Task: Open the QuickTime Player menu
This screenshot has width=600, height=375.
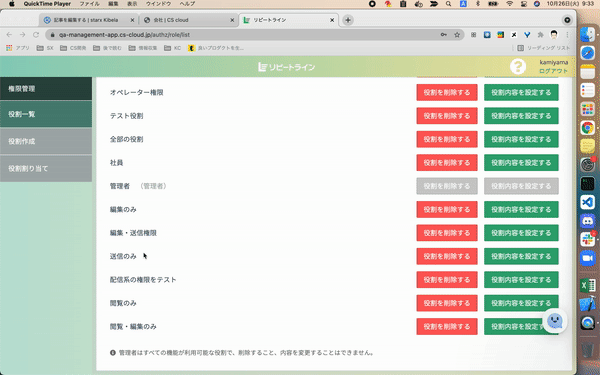Action: point(47,4)
